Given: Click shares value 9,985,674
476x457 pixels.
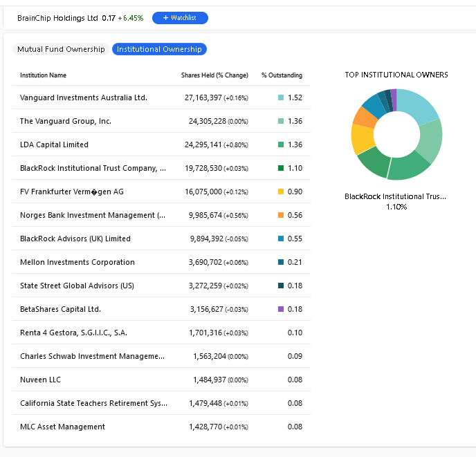Looking at the screenshot, I should (x=205, y=215).
